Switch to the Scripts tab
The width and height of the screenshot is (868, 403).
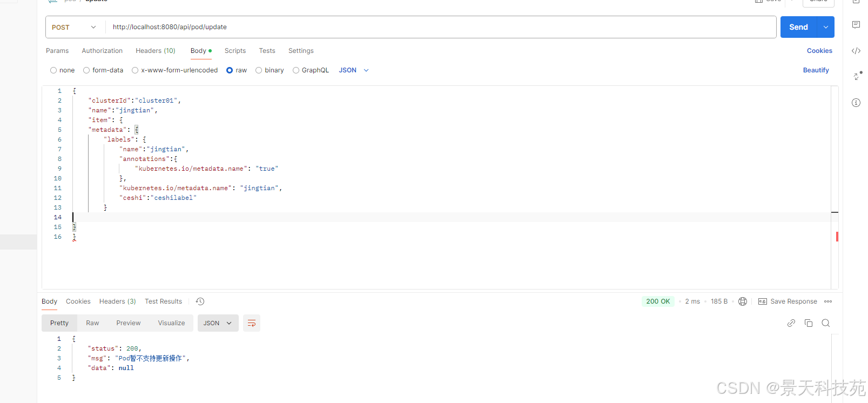235,51
